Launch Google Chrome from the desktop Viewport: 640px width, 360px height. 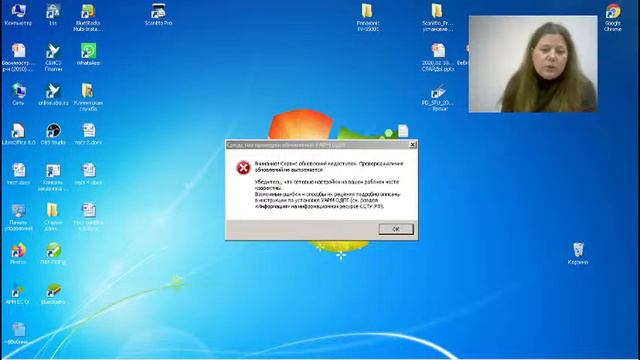pos(612,18)
